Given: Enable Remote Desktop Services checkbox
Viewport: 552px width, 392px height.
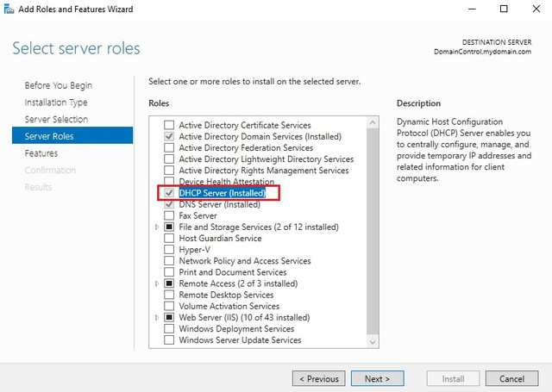Looking at the screenshot, I should [x=169, y=295].
